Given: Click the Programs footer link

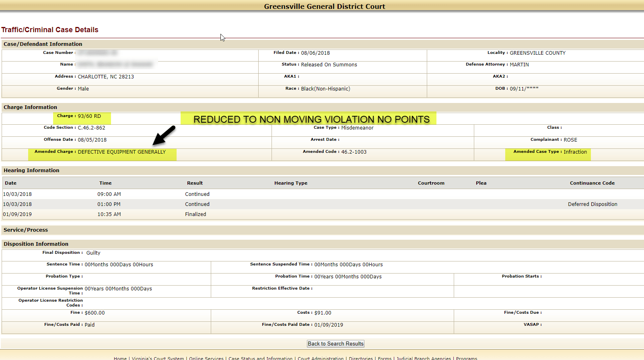Looking at the screenshot, I should coord(466,358).
